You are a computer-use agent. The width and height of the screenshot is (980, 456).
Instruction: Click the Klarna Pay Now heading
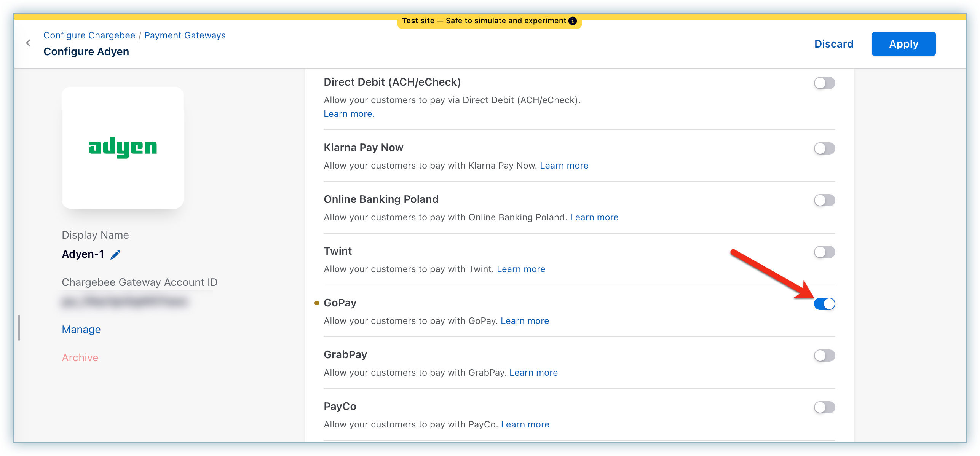click(364, 148)
